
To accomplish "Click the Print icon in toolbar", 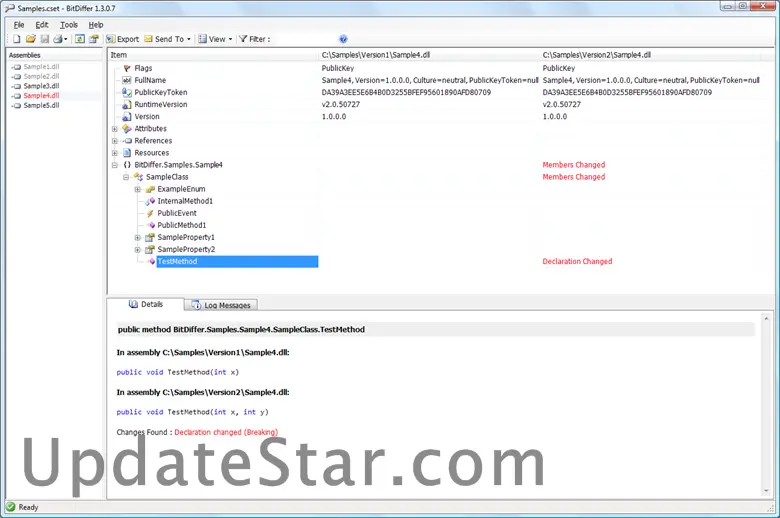I will coord(58,39).
